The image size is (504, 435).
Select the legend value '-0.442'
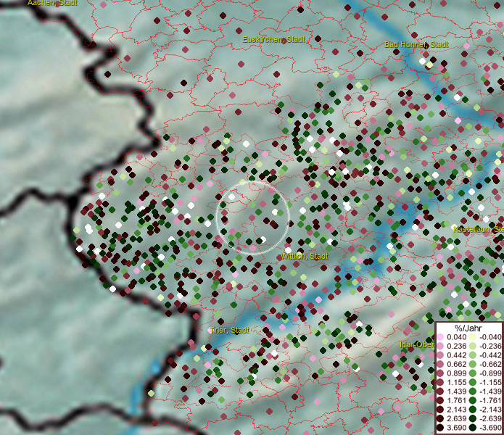point(490,355)
